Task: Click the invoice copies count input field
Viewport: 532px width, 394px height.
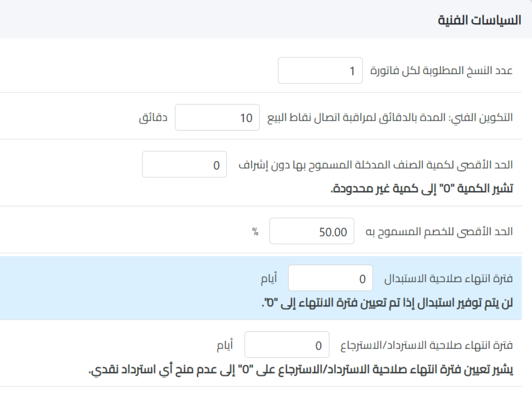Action: point(320,71)
